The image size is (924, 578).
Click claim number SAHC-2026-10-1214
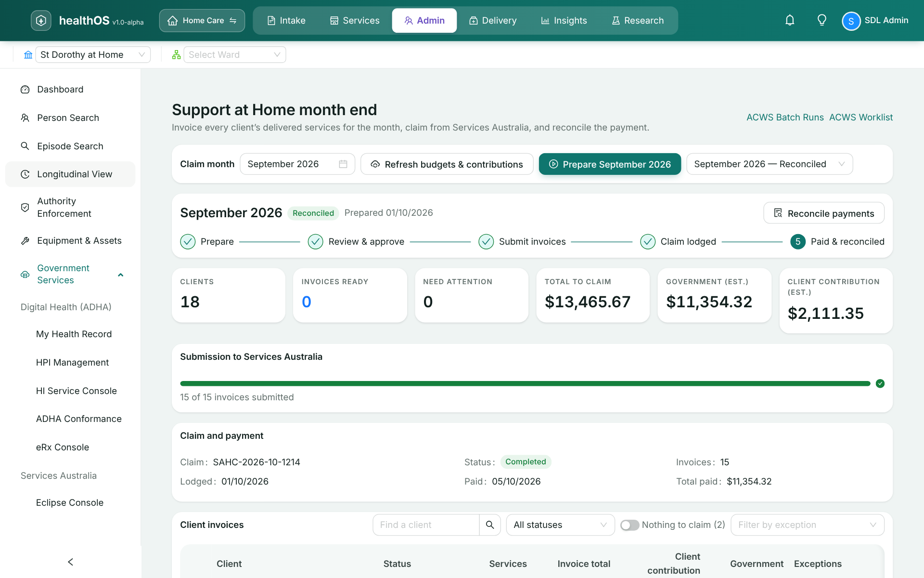(x=257, y=462)
